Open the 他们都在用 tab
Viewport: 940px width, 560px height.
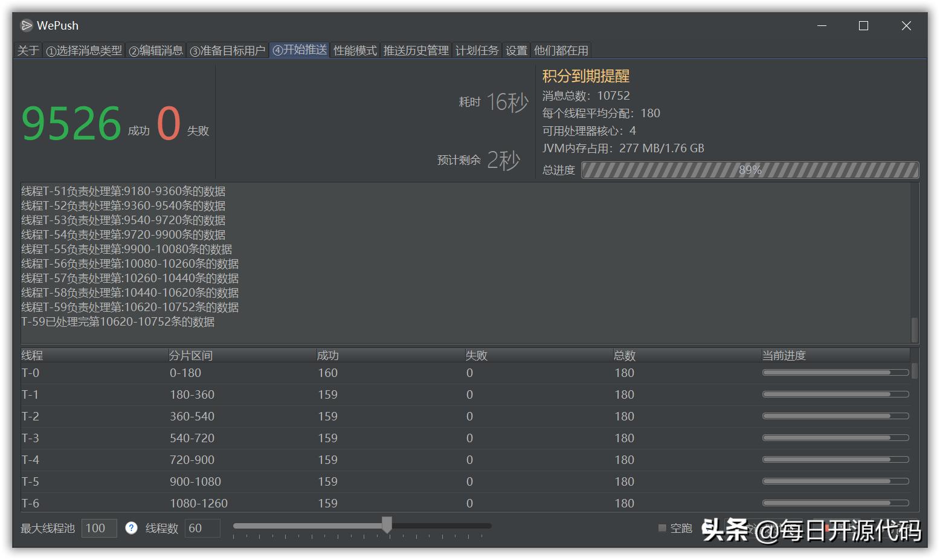pyautogui.click(x=561, y=50)
